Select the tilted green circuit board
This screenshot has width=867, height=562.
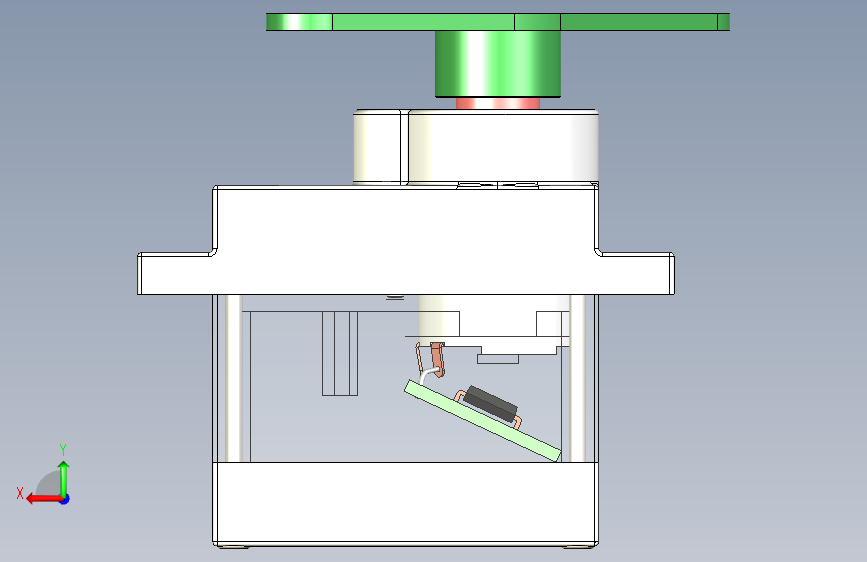(x=482, y=420)
